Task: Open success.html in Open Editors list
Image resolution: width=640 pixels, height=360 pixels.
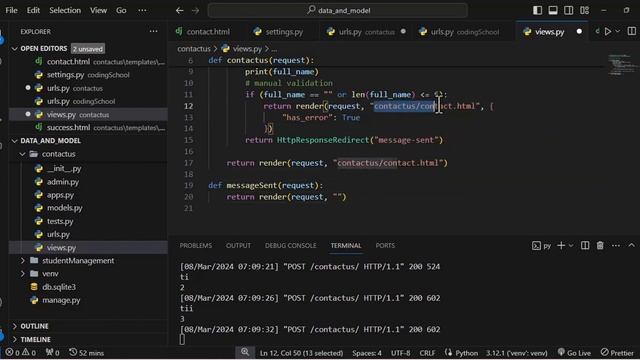Action: coord(88,128)
